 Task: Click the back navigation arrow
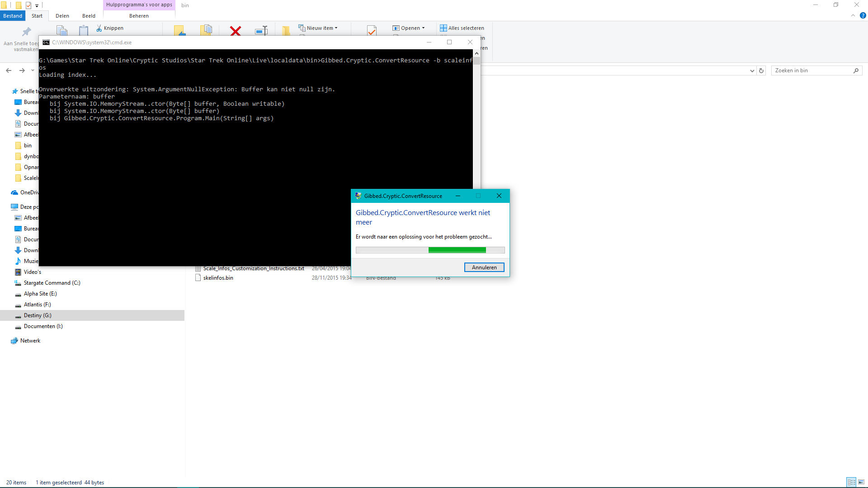(9, 70)
